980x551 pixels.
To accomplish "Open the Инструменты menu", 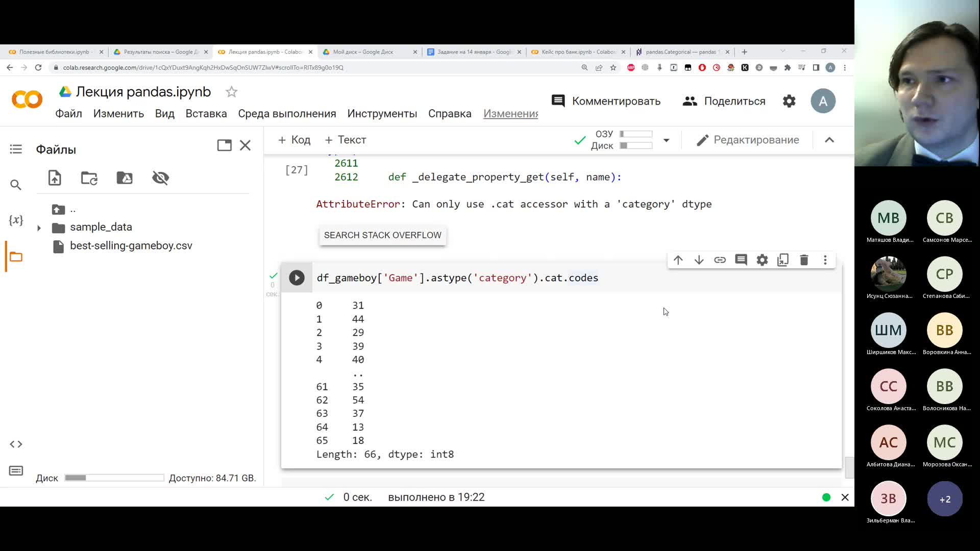I will pyautogui.click(x=382, y=114).
